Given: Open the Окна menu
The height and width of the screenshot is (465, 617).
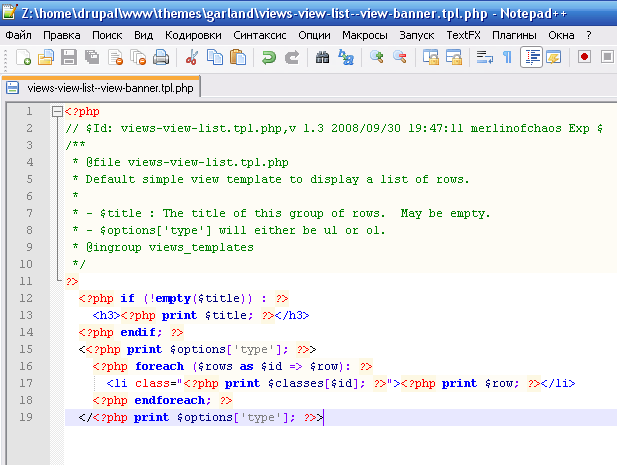Looking at the screenshot, I should coord(561,35).
